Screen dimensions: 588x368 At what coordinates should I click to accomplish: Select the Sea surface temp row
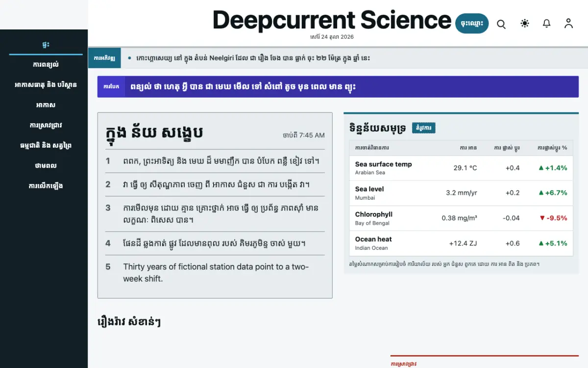click(461, 168)
